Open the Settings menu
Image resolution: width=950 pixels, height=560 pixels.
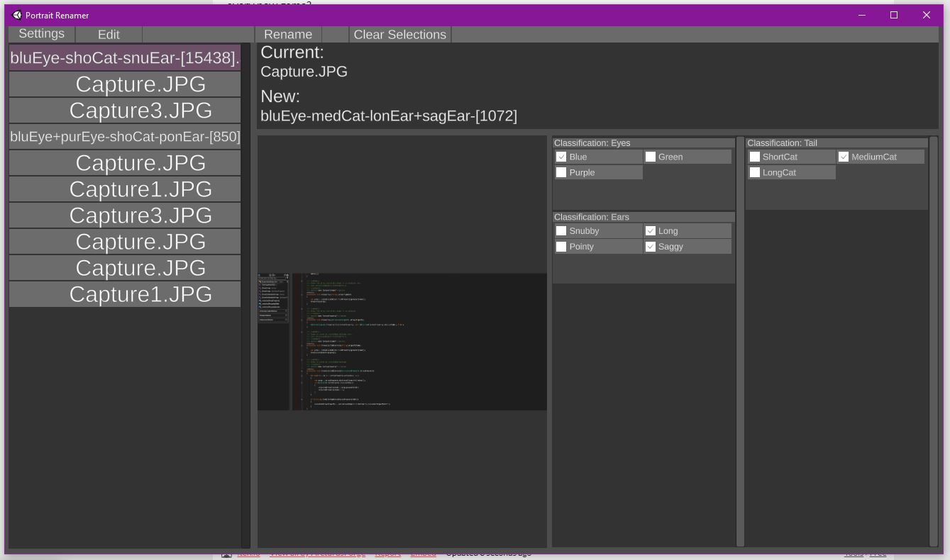41,33
